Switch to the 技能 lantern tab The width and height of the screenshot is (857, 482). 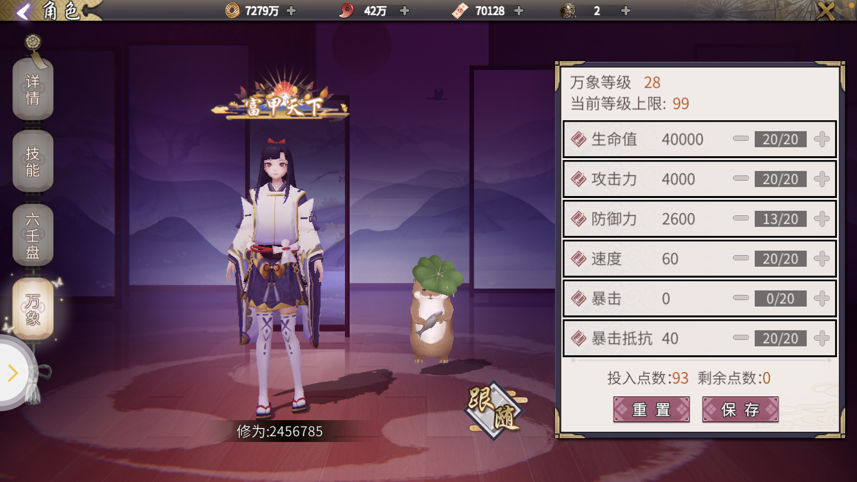click(33, 162)
